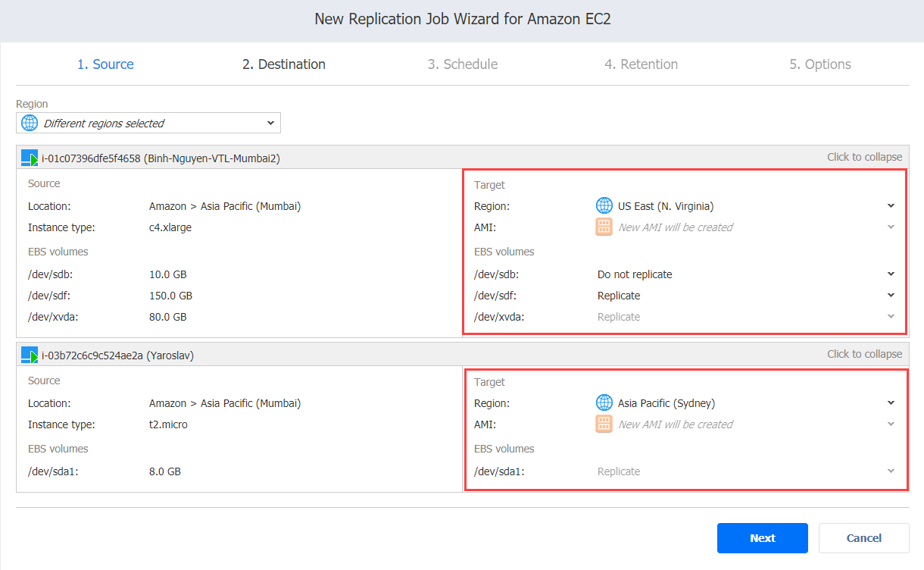Click the globe icon in the Region selector
The height and width of the screenshot is (570, 924).
tap(30, 123)
